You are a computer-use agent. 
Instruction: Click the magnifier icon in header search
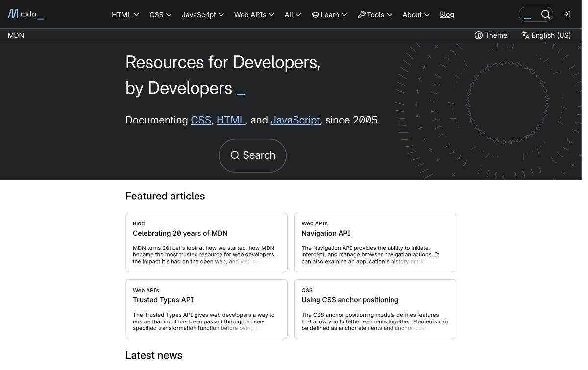[545, 14]
